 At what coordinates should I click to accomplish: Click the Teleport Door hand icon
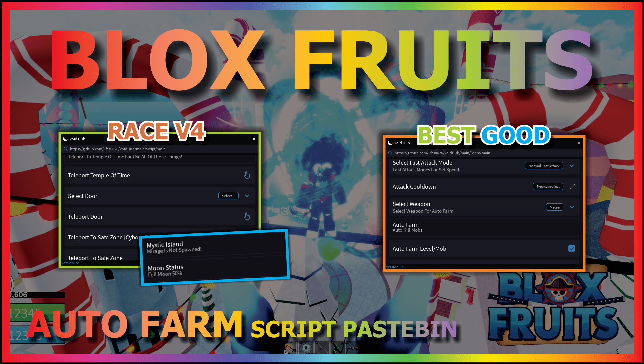[x=246, y=216]
